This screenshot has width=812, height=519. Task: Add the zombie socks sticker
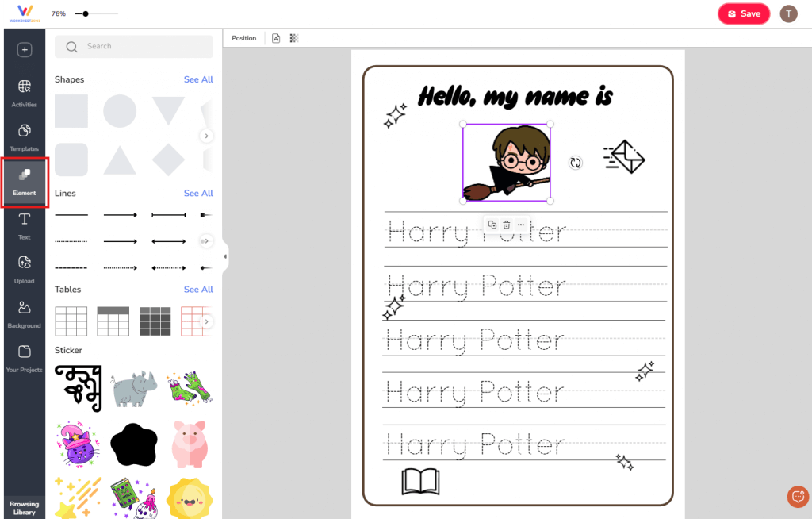pyautogui.click(x=190, y=387)
